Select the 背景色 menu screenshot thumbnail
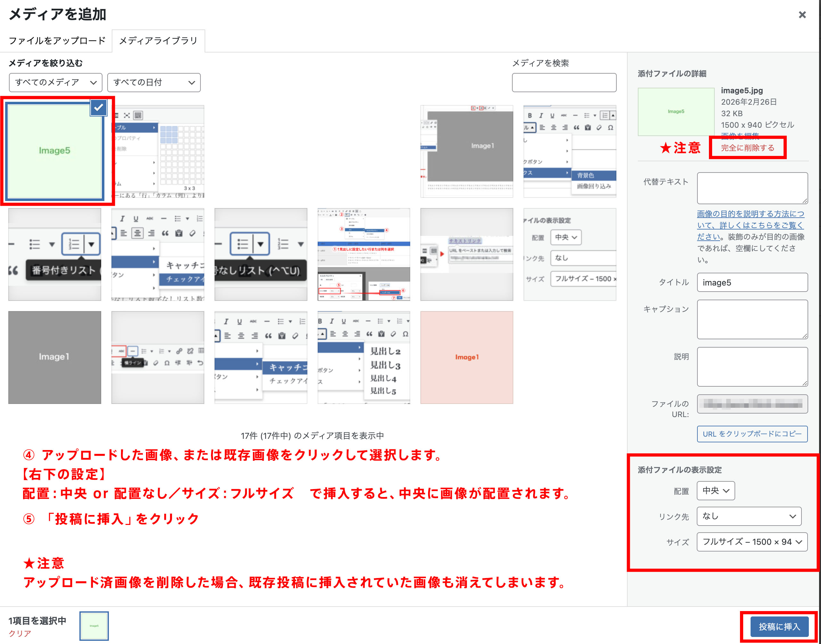Screen dimensions: 821x644 [x=569, y=152]
